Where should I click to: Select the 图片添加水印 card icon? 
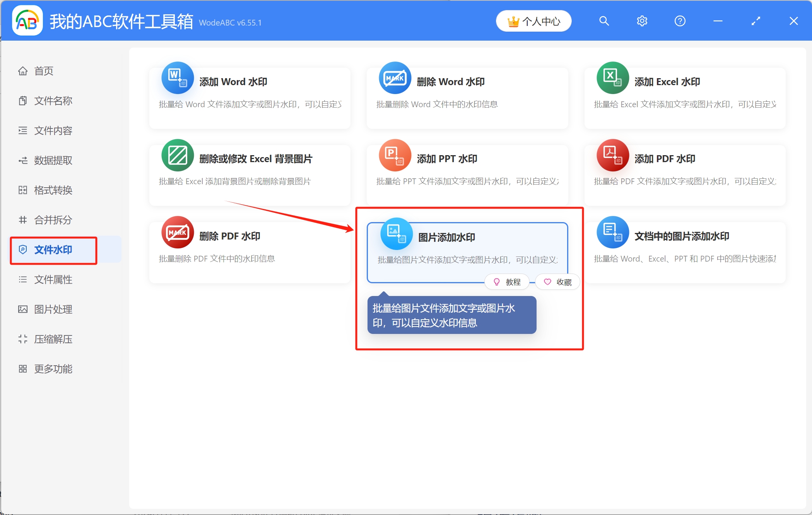click(396, 234)
